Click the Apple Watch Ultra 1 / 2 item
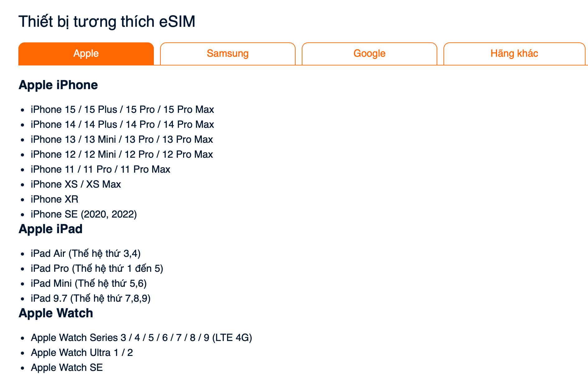 [x=82, y=353]
